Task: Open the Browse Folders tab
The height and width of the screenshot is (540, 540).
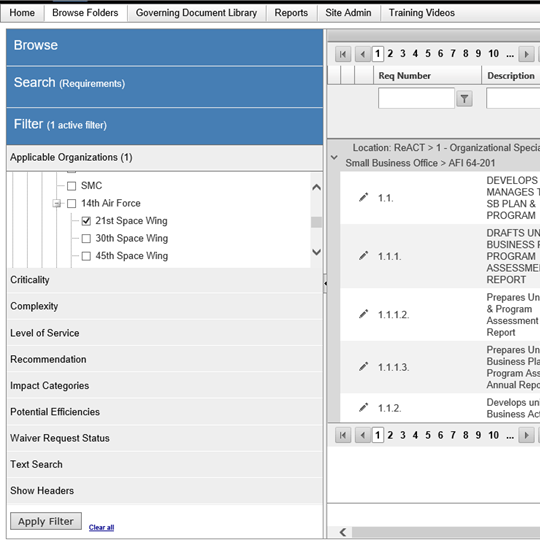Action: click(x=85, y=13)
